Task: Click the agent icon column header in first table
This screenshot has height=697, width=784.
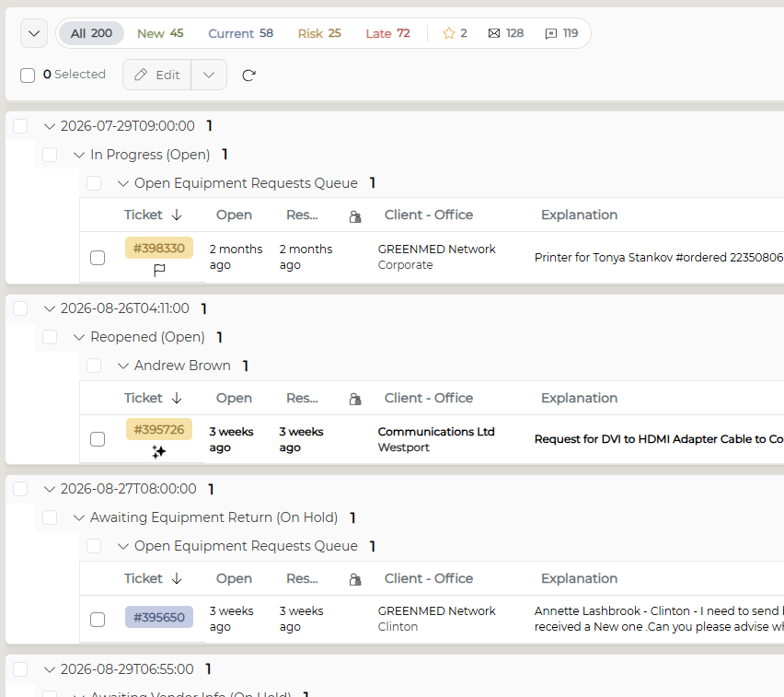Action: pos(355,216)
